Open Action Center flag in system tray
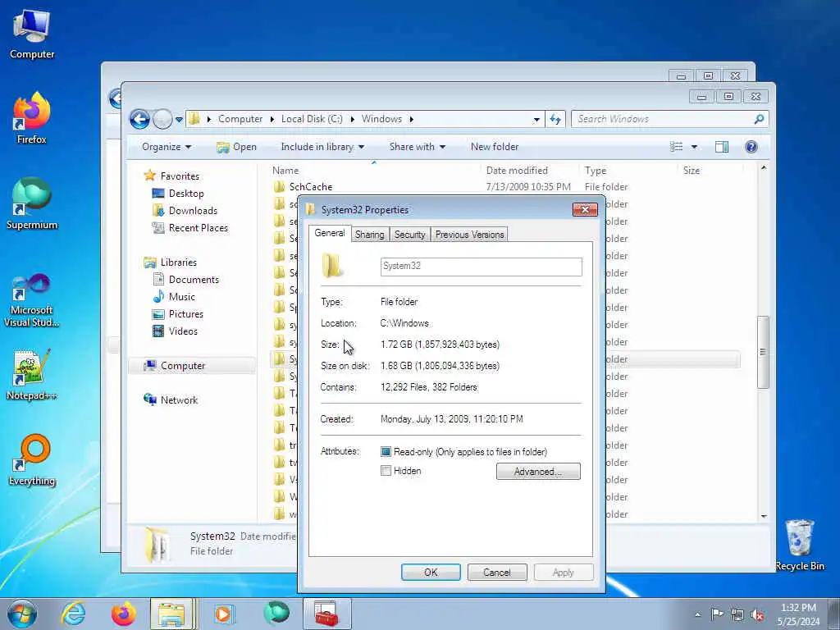The width and height of the screenshot is (840, 630). 717,614
